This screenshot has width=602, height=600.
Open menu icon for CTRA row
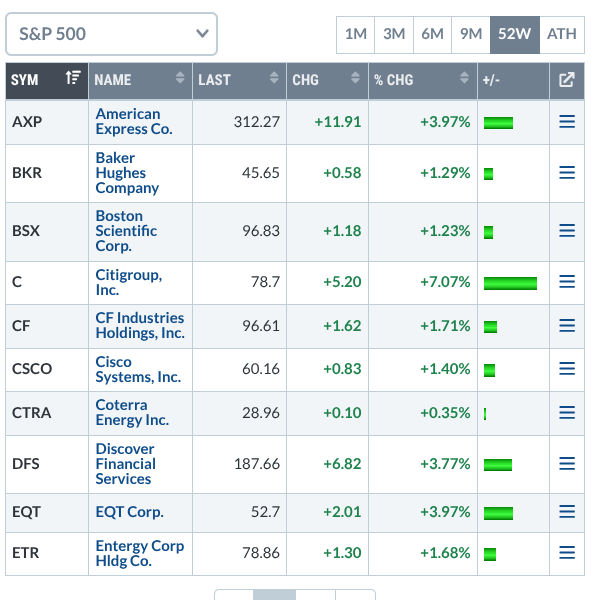tap(567, 413)
